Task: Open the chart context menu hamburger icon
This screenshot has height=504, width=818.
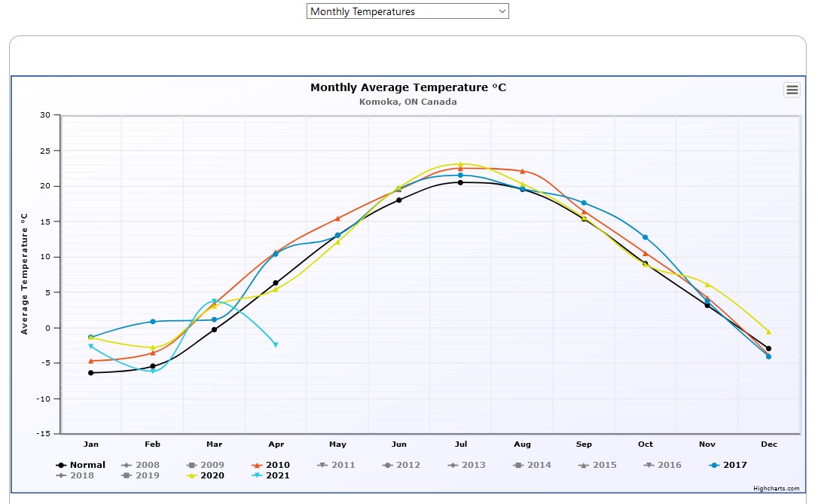Action: coord(792,90)
